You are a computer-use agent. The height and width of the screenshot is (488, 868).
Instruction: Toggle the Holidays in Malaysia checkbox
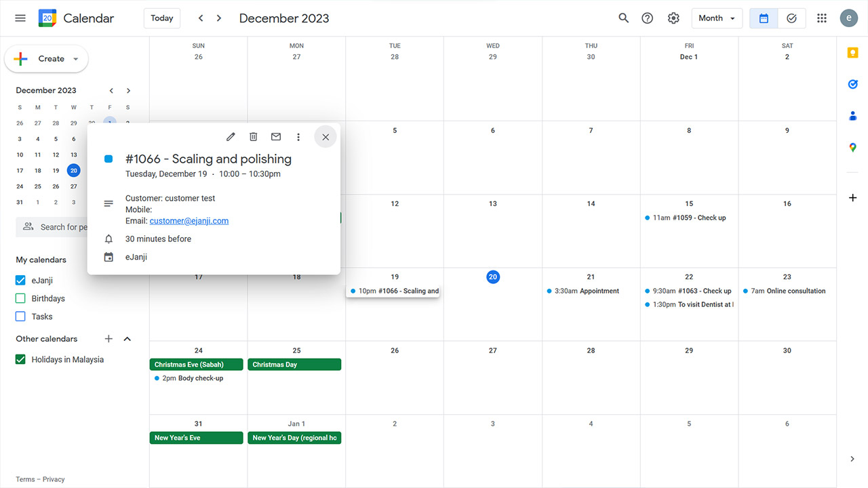20,359
